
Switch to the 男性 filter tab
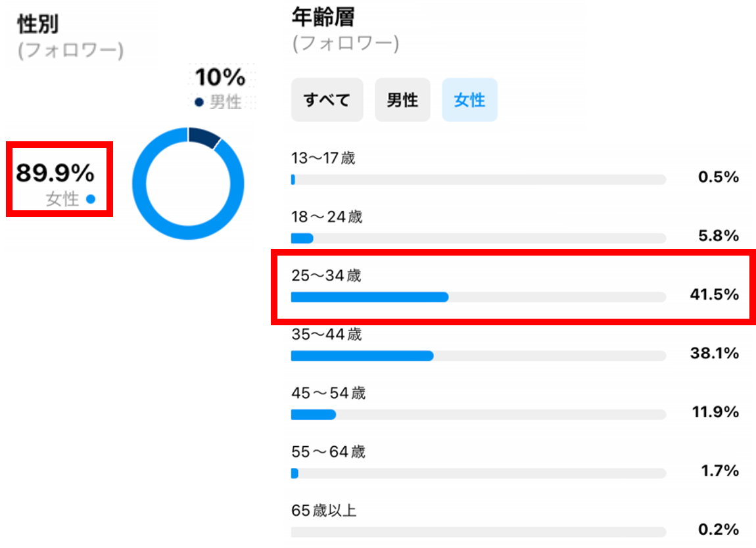(x=402, y=101)
